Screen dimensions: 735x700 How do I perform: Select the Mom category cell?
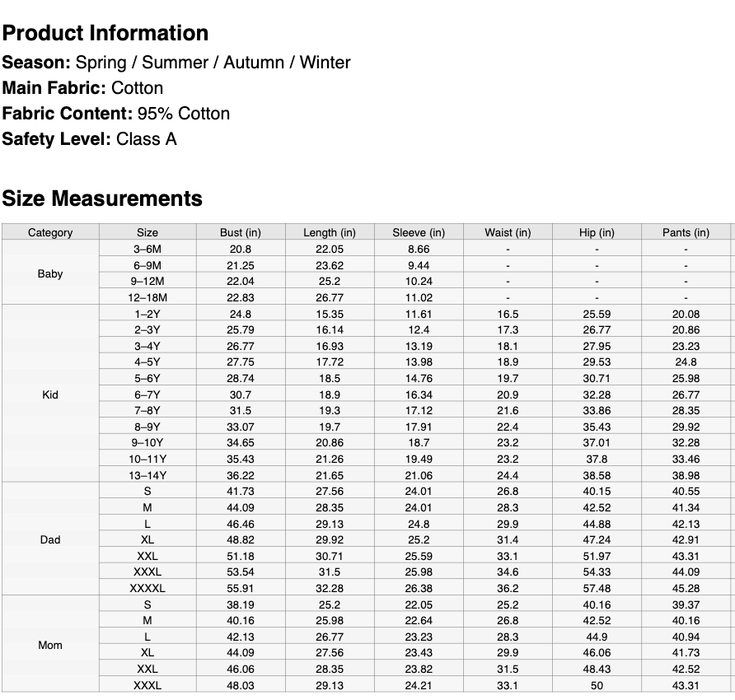pos(50,645)
